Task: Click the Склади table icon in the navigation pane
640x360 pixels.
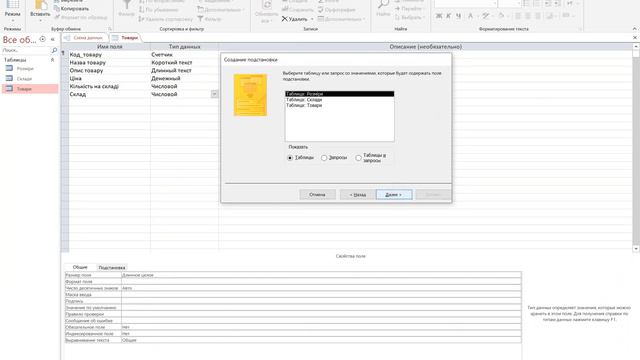Action: click(9, 78)
